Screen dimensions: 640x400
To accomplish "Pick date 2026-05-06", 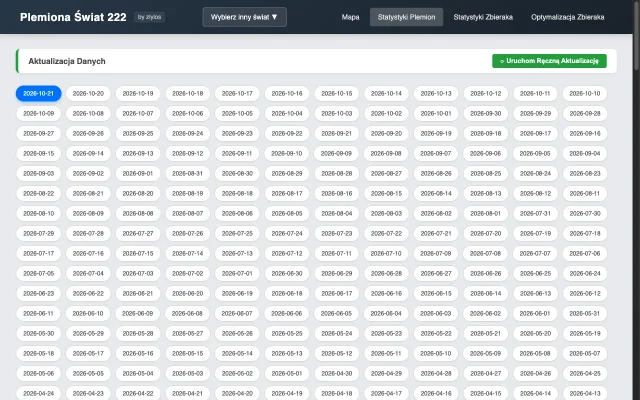I will pos(38,373).
